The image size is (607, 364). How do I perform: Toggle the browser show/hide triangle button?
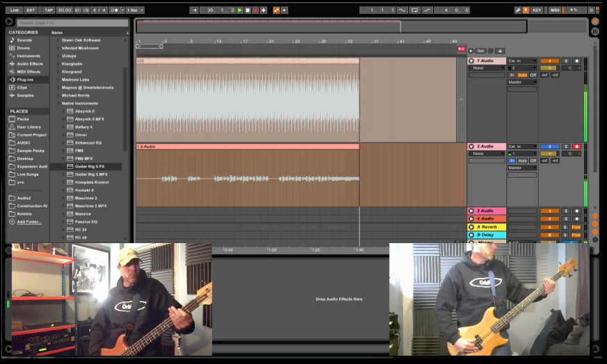point(9,22)
